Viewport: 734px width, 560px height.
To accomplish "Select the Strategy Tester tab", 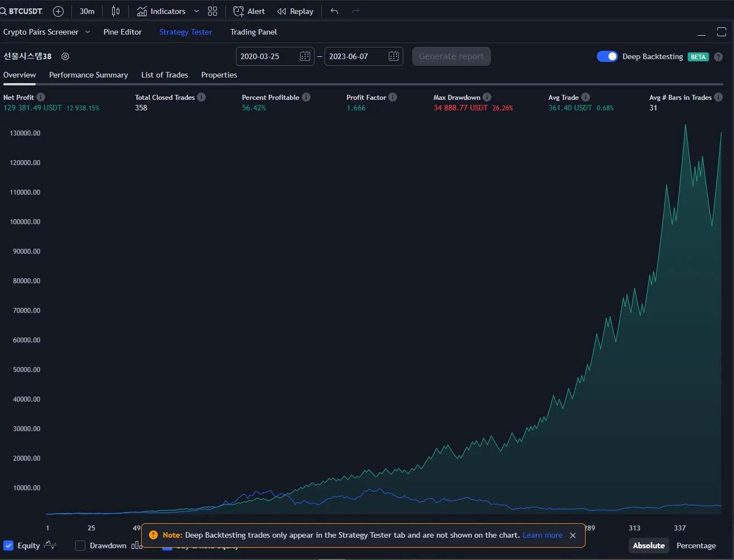I will point(186,32).
